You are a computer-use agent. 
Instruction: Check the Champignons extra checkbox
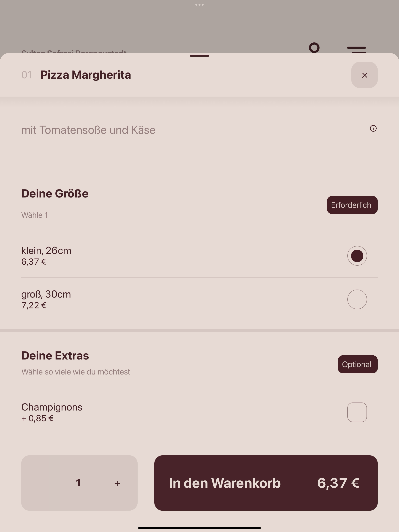(x=357, y=412)
